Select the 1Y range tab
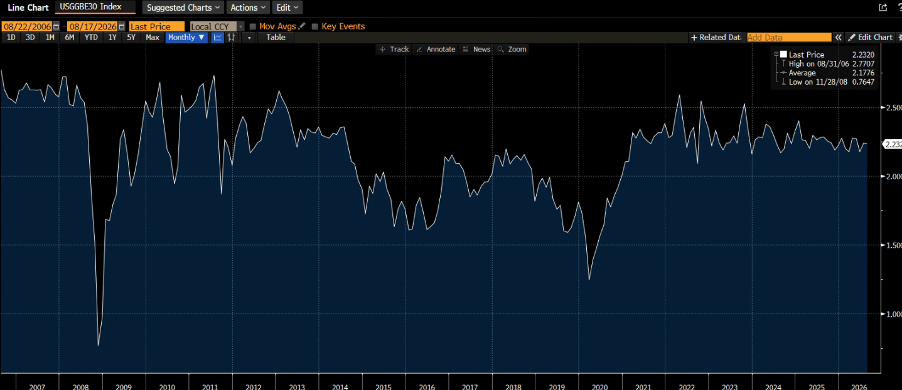 [x=113, y=37]
